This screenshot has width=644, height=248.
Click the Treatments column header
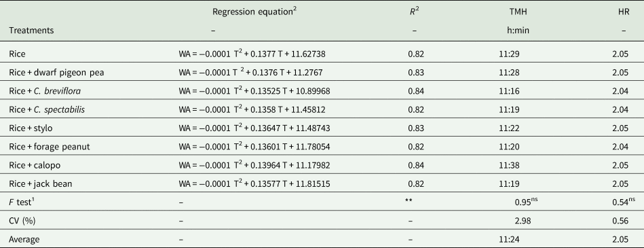click(31, 31)
